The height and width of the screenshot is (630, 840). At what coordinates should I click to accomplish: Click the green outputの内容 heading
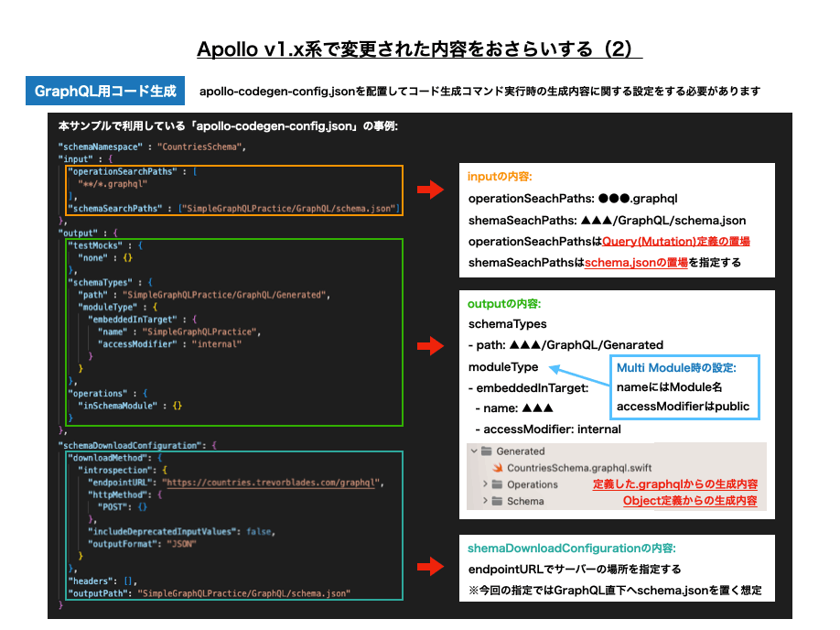click(x=504, y=303)
